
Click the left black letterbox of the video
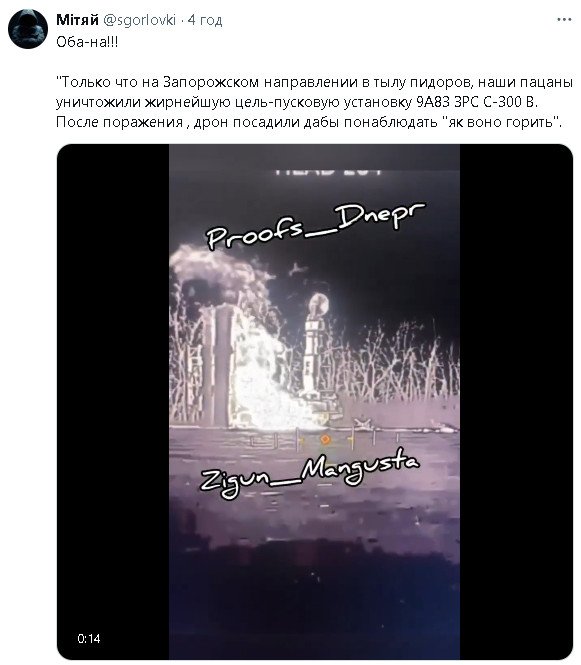[x=113, y=401]
